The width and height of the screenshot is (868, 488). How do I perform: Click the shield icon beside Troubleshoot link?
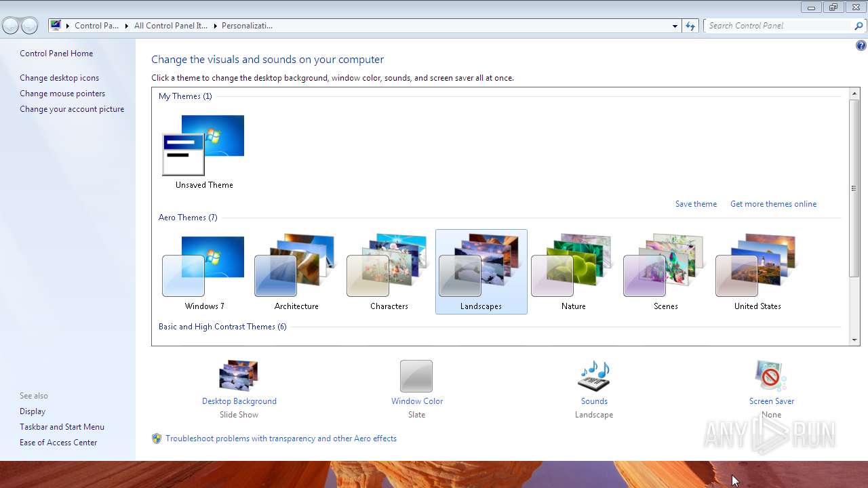[157, 439]
